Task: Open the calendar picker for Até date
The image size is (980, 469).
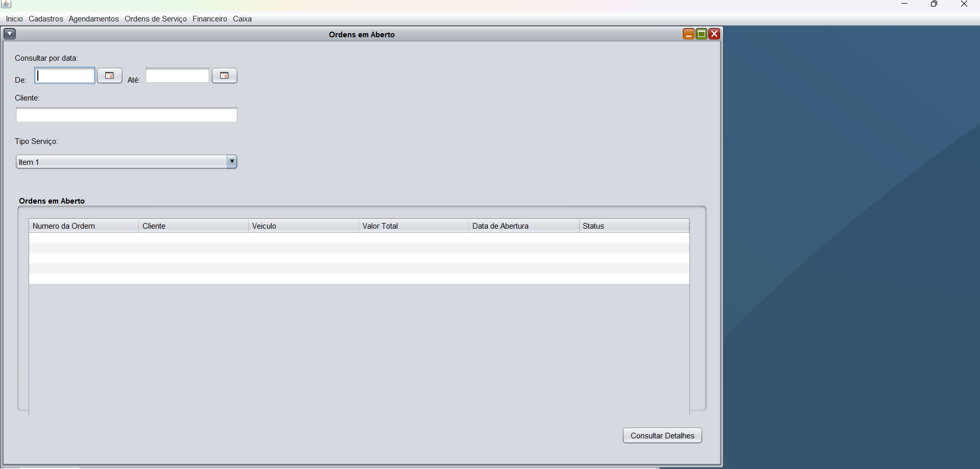Action: 224,76
